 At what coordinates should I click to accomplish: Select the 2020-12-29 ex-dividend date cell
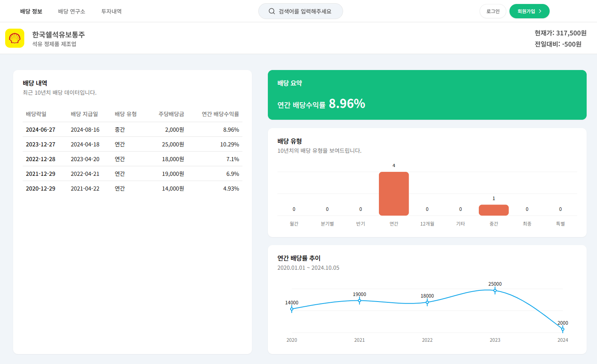(x=41, y=189)
